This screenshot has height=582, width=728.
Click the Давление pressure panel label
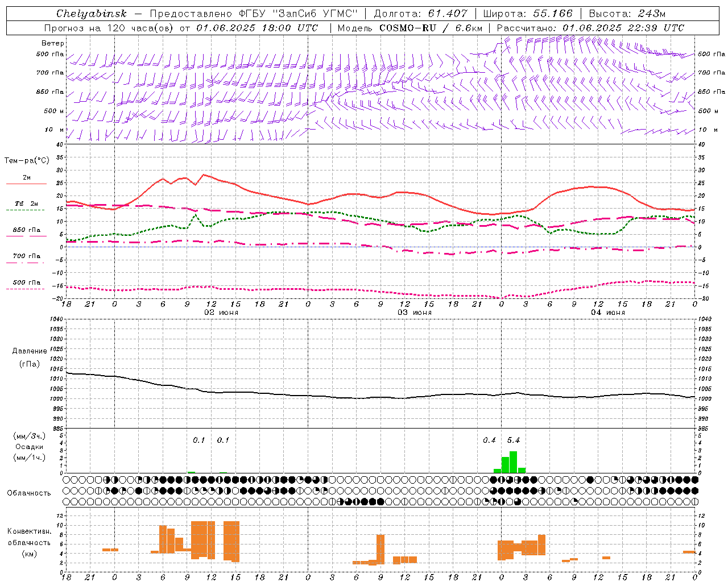click(30, 351)
